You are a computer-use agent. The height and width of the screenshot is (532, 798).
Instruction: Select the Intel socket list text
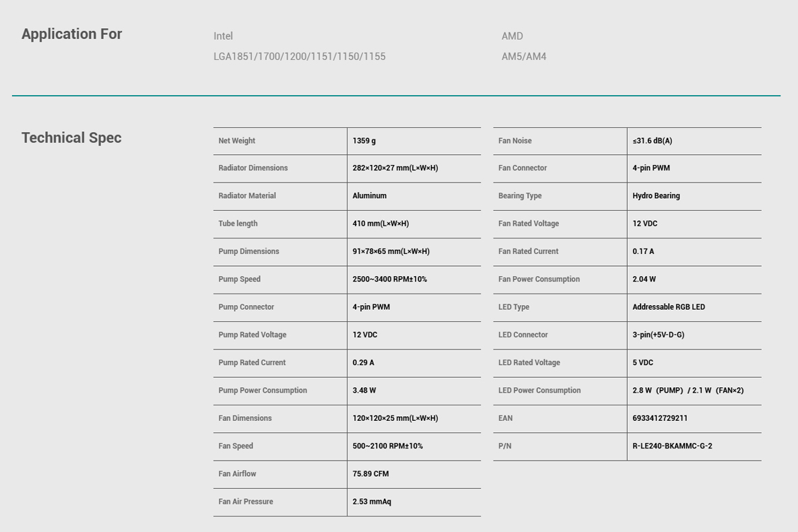pos(299,57)
